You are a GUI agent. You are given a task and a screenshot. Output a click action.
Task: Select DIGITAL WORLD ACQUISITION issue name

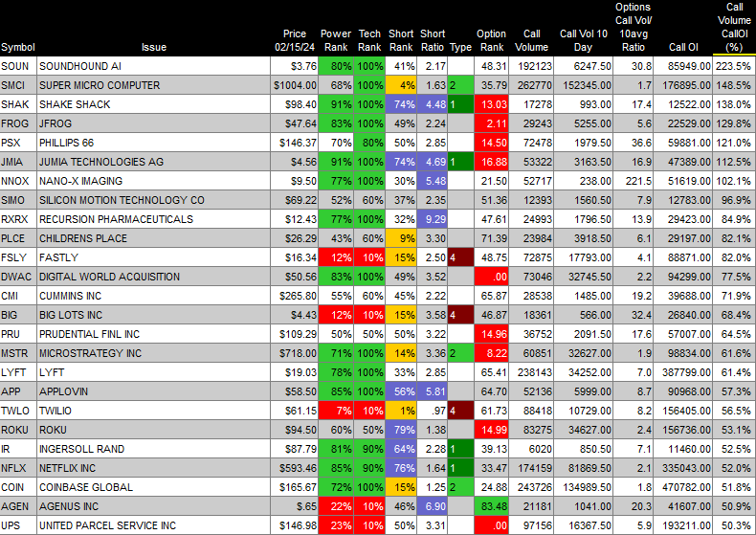pyautogui.click(x=109, y=277)
